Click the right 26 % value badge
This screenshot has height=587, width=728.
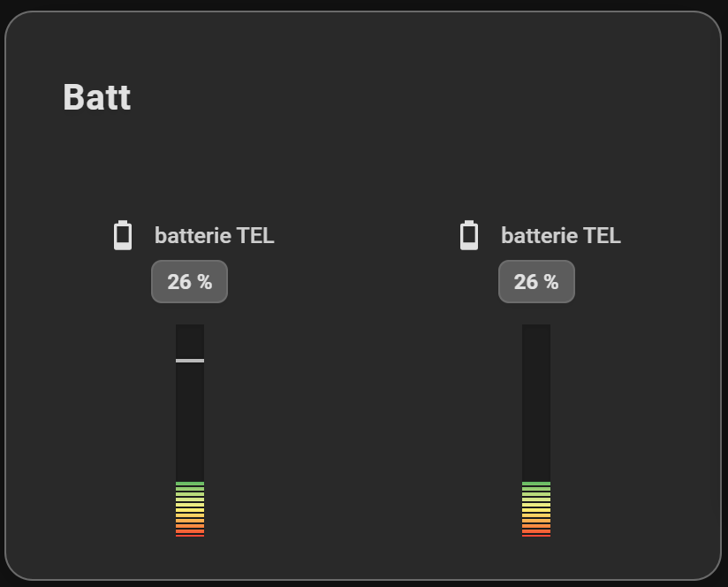(x=536, y=281)
